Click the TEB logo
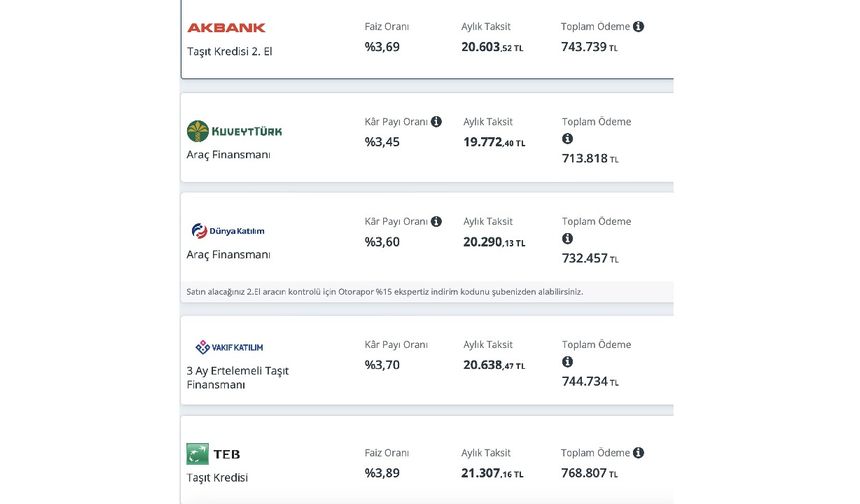Image resolution: width=860 pixels, height=504 pixels. [213, 454]
